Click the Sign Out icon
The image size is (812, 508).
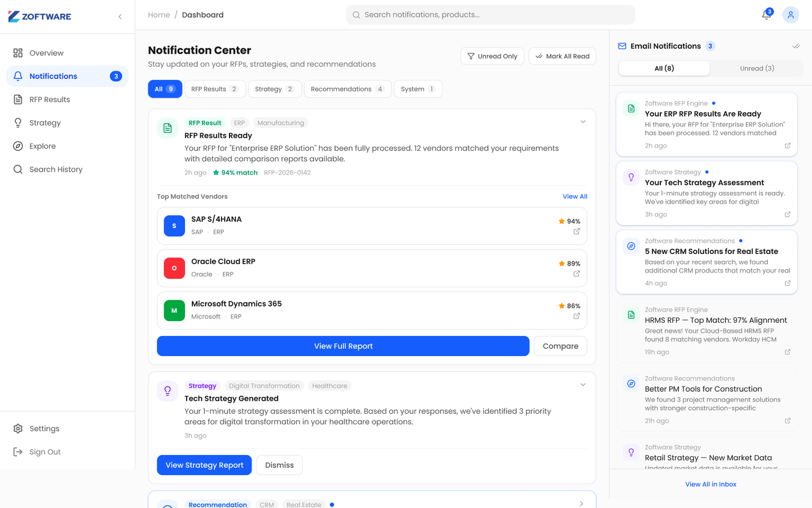18,452
